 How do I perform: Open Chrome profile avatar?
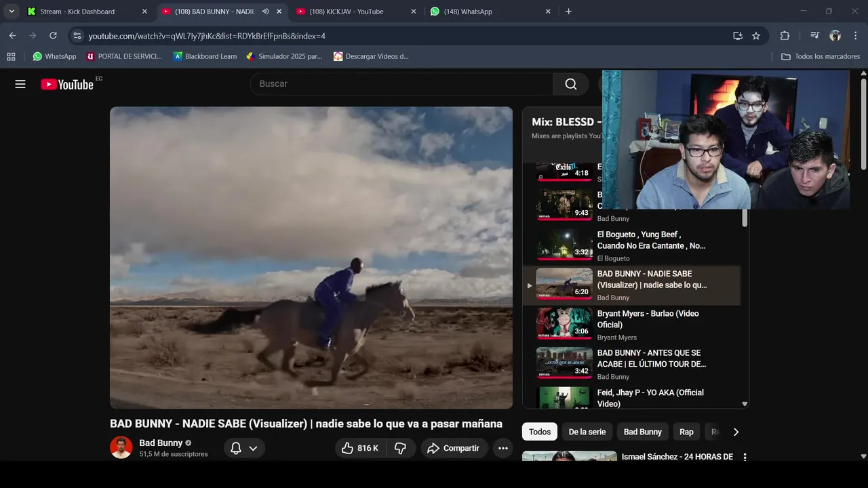(x=835, y=36)
